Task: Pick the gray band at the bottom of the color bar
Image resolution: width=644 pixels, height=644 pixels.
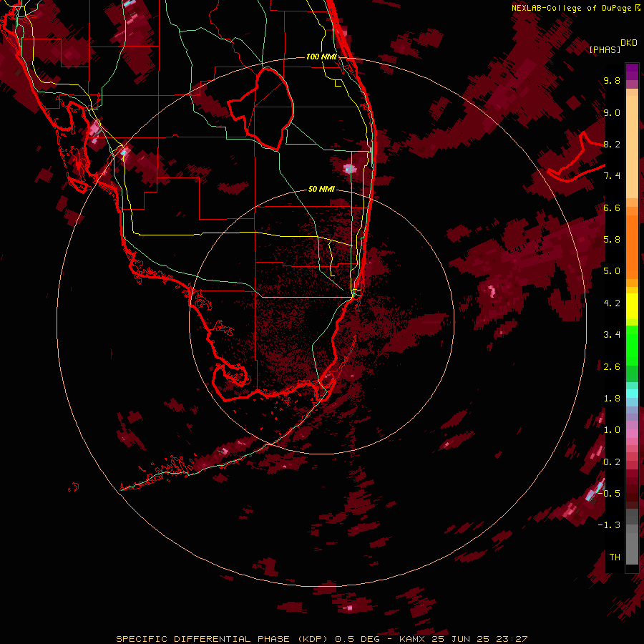Action: pyautogui.click(x=632, y=545)
